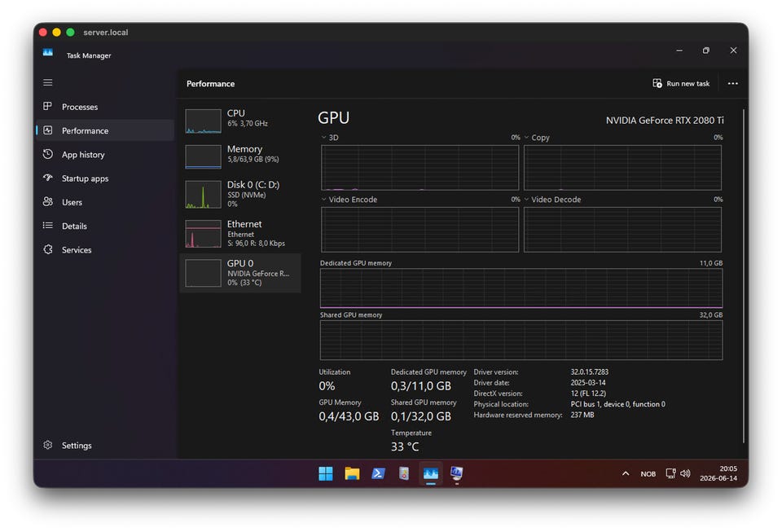This screenshot has height=532, width=782.
Task: Click the App history clock icon
Action: coord(48,154)
